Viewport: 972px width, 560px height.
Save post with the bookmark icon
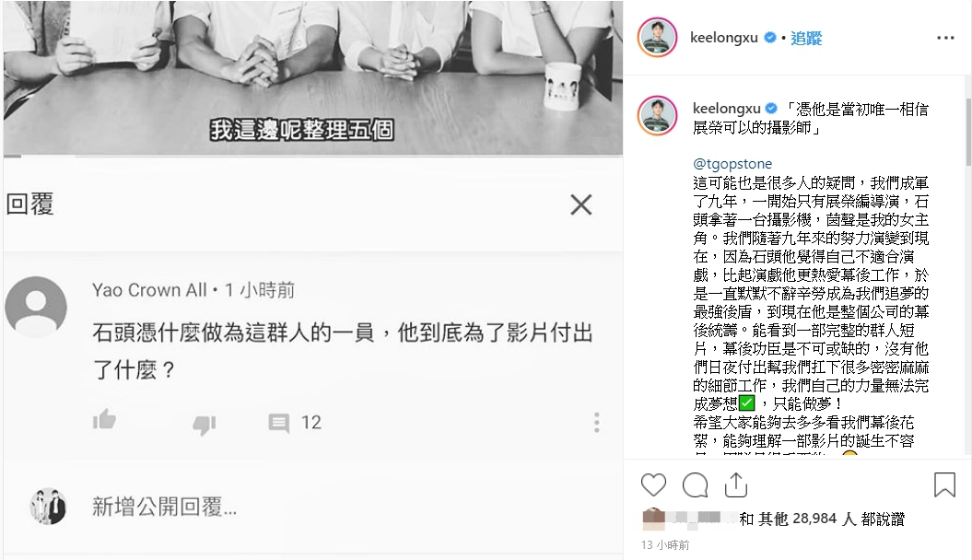pyautogui.click(x=944, y=485)
